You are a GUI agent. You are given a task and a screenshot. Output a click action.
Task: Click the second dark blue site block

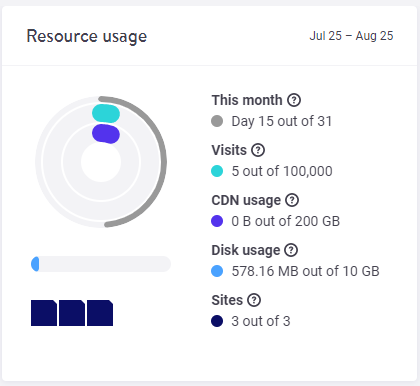[72, 313]
